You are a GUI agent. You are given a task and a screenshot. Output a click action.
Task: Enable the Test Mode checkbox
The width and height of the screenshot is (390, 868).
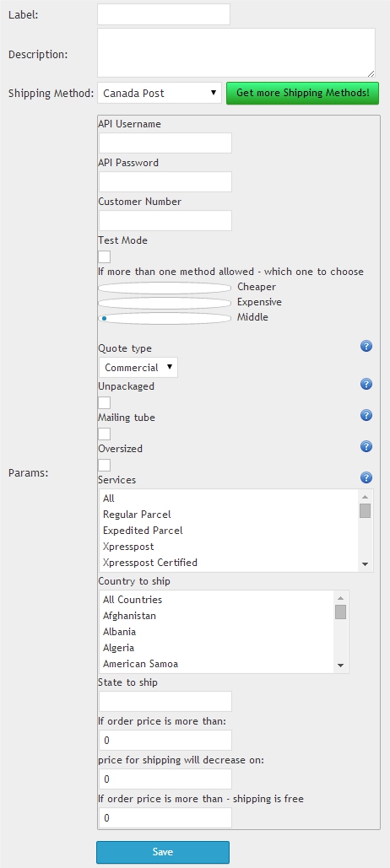(104, 256)
